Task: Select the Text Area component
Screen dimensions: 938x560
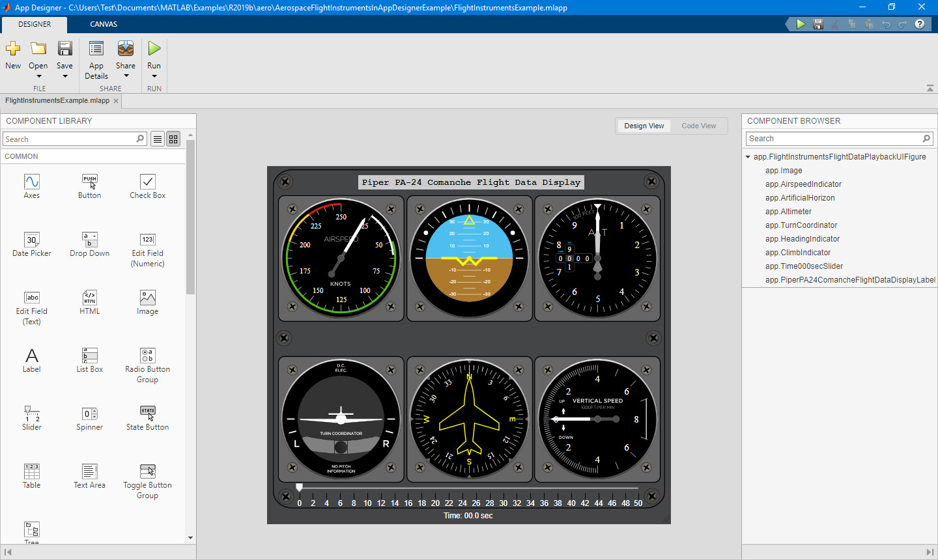Action: click(90, 476)
